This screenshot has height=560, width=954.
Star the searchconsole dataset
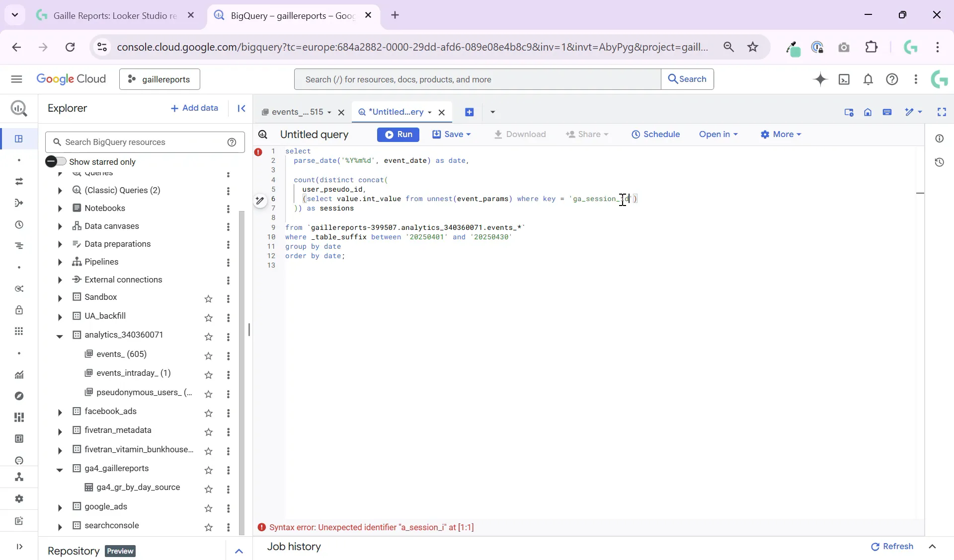coord(209,527)
